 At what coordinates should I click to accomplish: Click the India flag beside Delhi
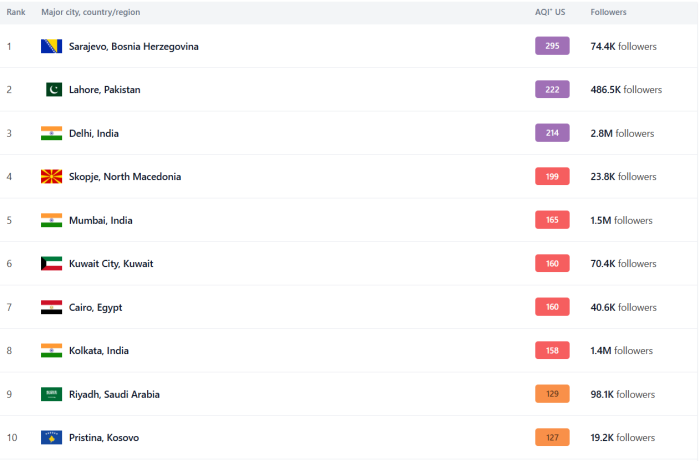tap(51, 133)
